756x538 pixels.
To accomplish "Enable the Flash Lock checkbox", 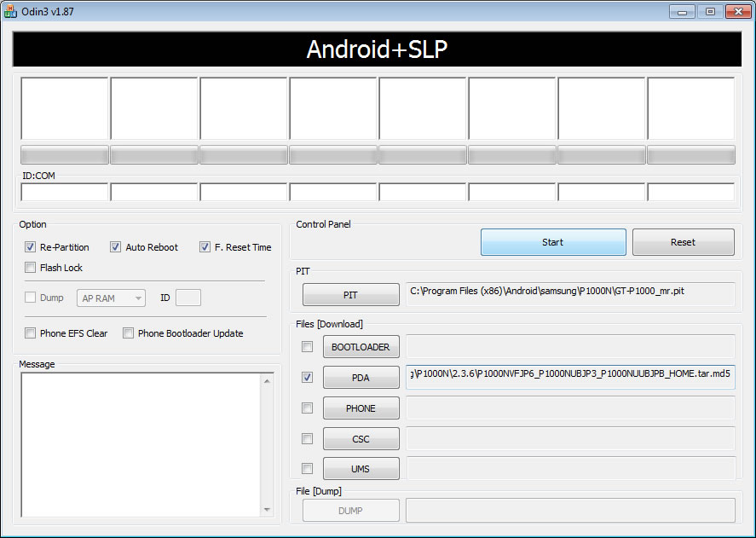I will (x=30, y=268).
